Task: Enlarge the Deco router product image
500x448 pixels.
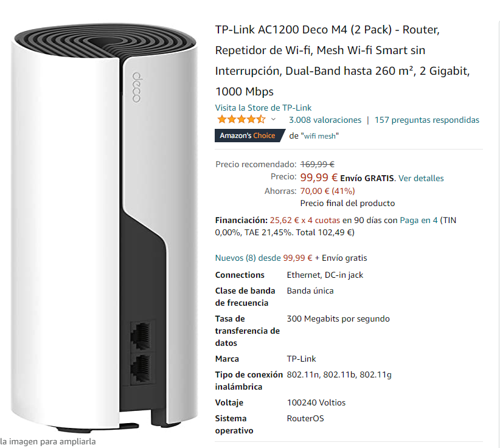Action: [x=104, y=227]
